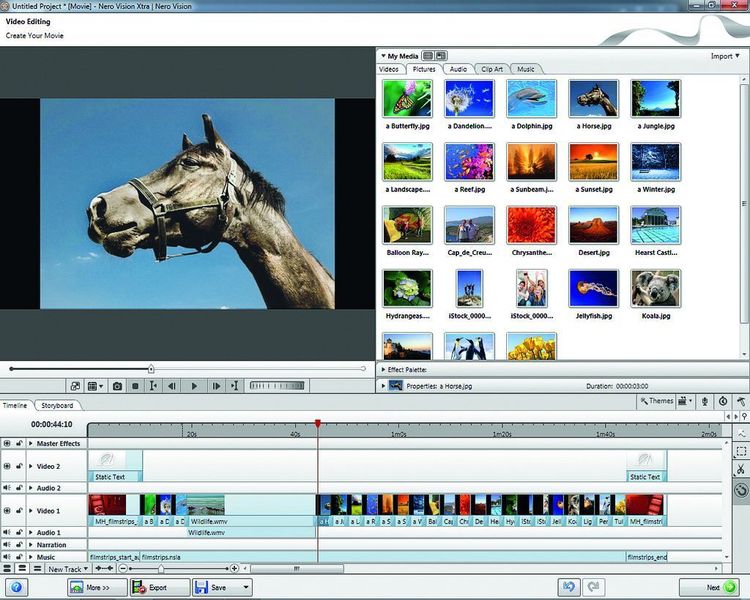Step forward one frame

tap(216, 386)
